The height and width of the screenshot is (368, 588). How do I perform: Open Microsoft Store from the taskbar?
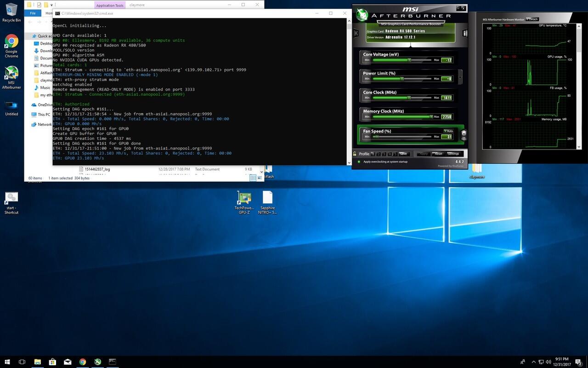coord(52,362)
